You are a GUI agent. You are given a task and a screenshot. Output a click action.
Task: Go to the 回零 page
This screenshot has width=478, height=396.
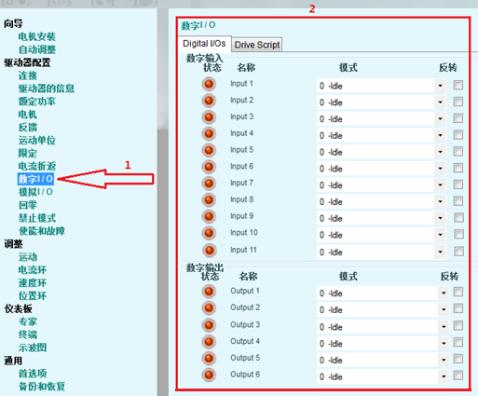point(28,205)
